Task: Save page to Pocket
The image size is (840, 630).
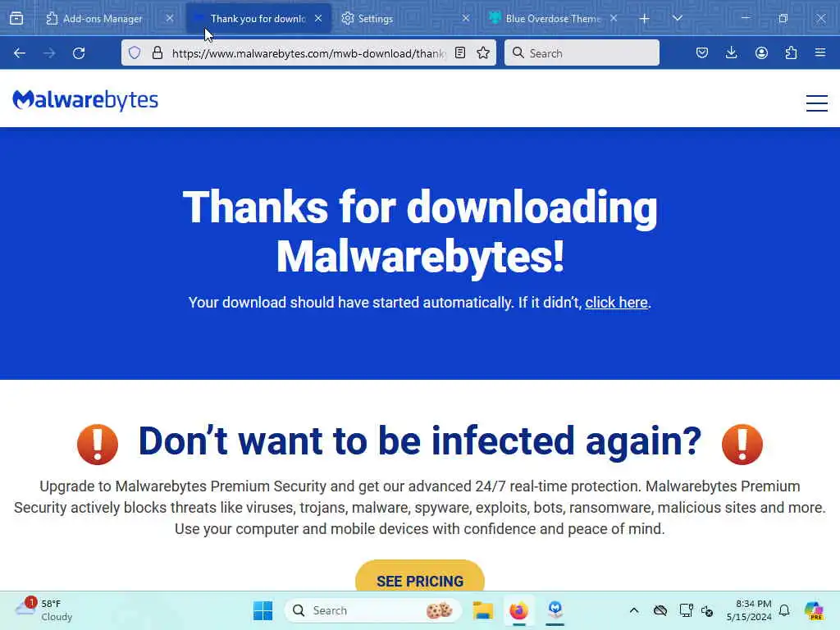Action: pos(702,52)
